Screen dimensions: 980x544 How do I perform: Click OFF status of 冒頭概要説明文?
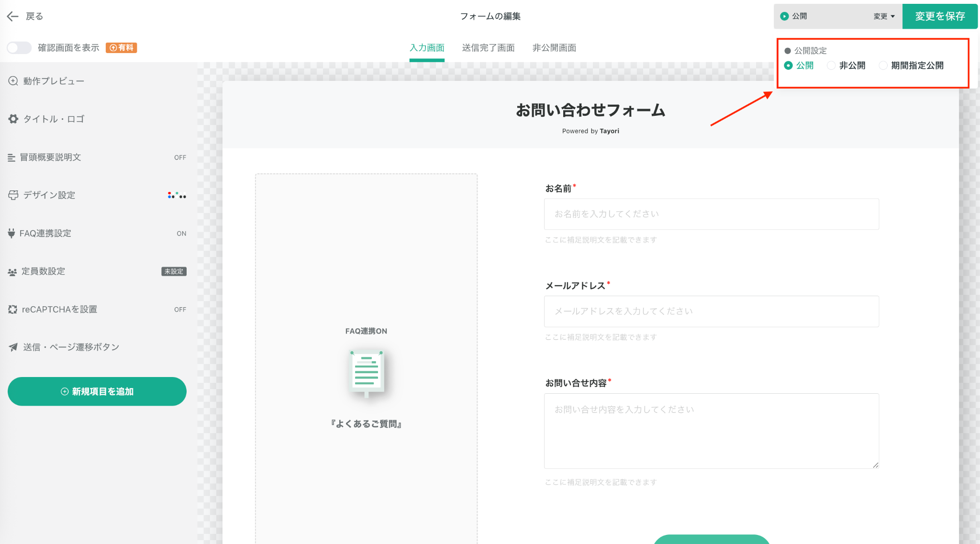[180, 157]
